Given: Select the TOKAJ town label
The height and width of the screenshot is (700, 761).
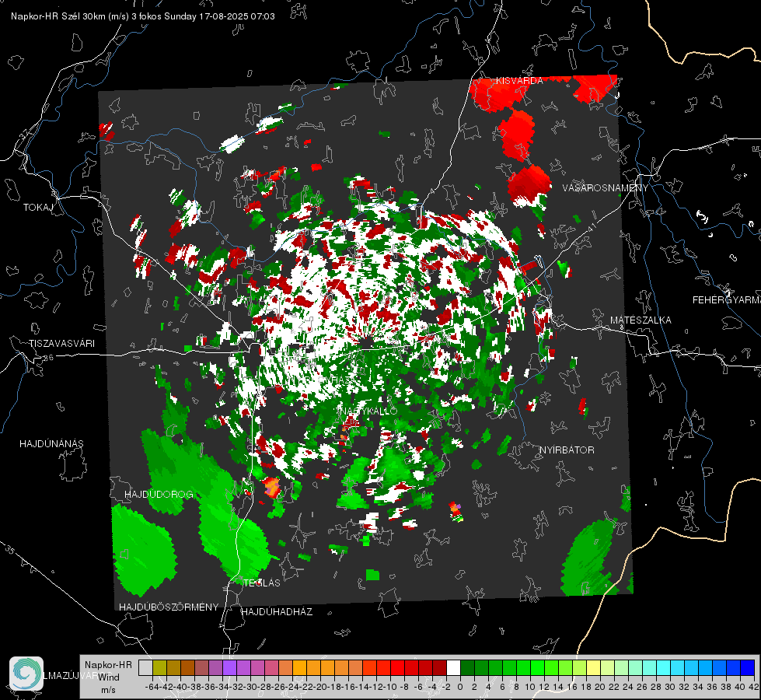Looking at the screenshot, I should point(37,208).
